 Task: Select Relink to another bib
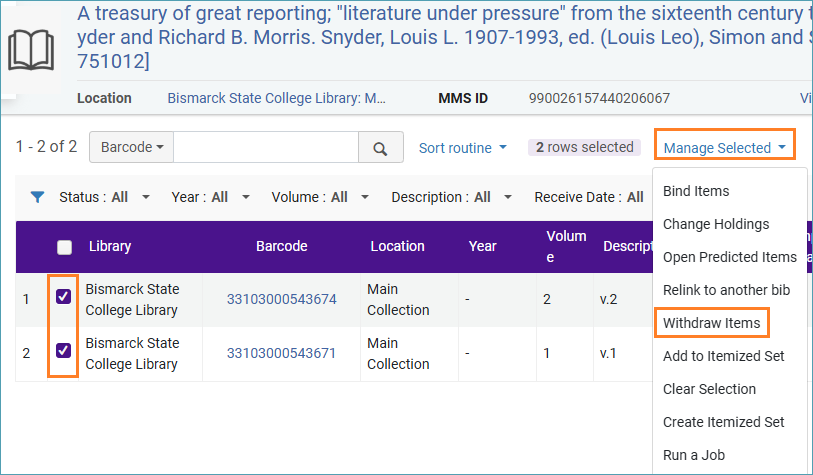click(726, 290)
